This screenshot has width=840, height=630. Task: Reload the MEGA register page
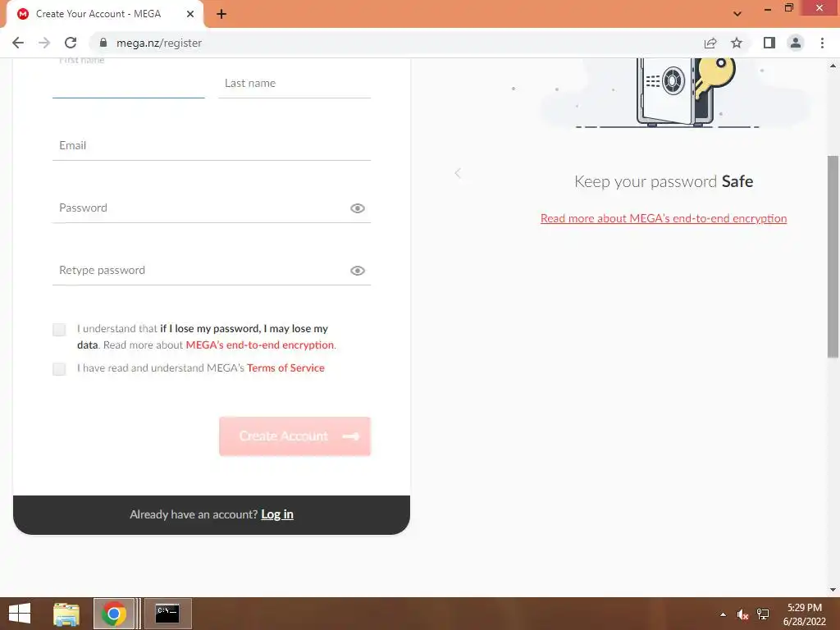pos(71,43)
